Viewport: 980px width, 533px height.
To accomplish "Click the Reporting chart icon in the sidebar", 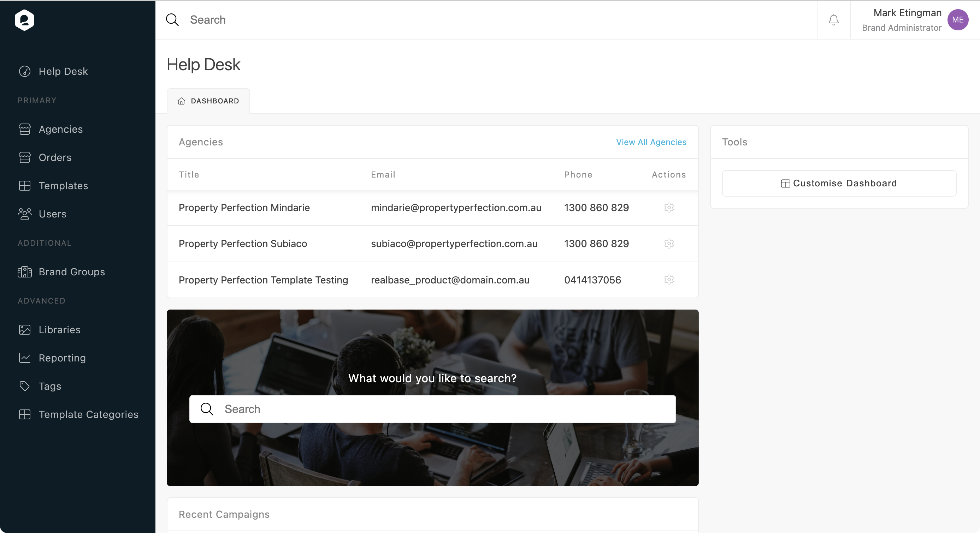I will (25, 358).
